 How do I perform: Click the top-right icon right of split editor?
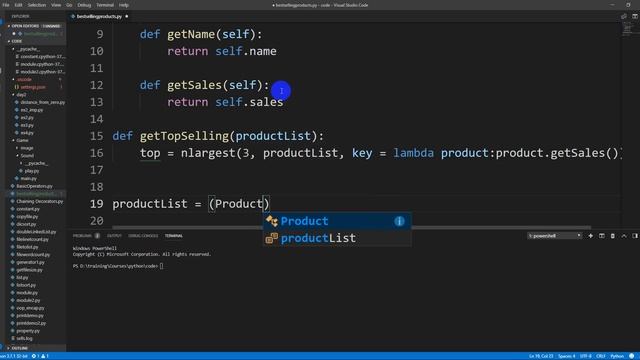point(635,16)
